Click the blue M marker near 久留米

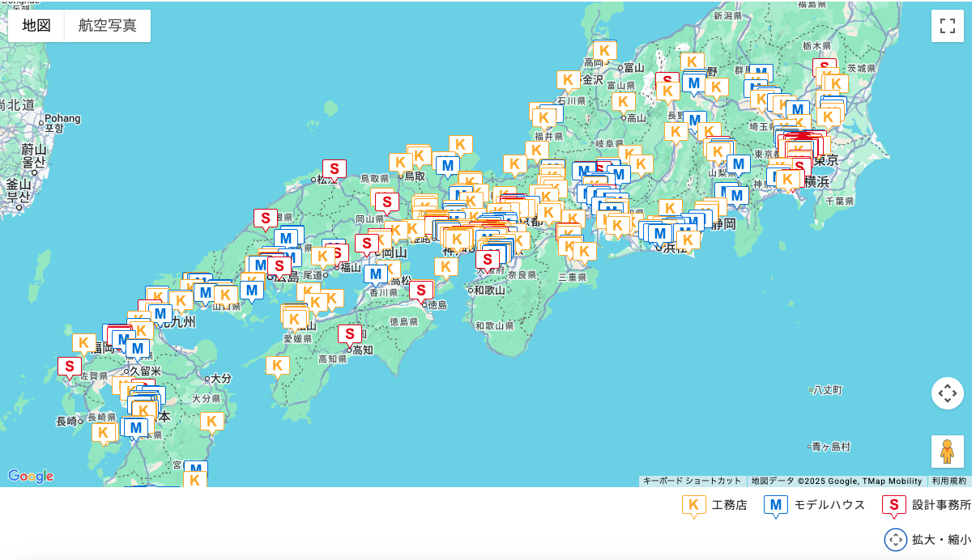(x=136, y=350)
